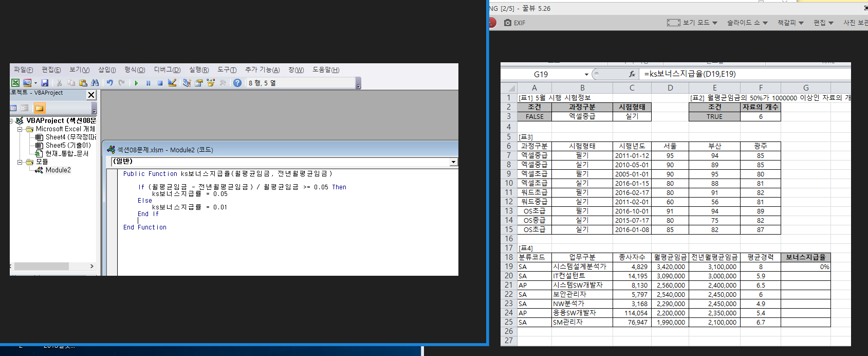Undo the last edit in the VBA editor
Screen dimensions: 868x356
(109, 83)
